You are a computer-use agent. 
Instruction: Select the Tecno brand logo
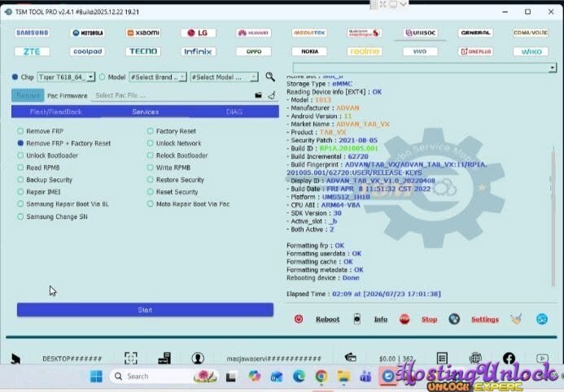(143, 51)
